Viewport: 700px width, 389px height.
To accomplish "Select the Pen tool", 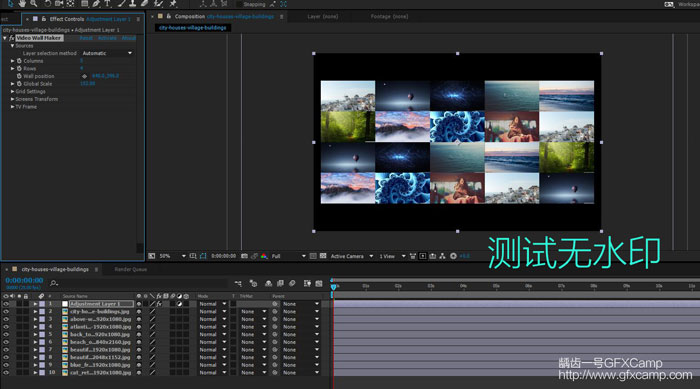I will coord(96,4).
